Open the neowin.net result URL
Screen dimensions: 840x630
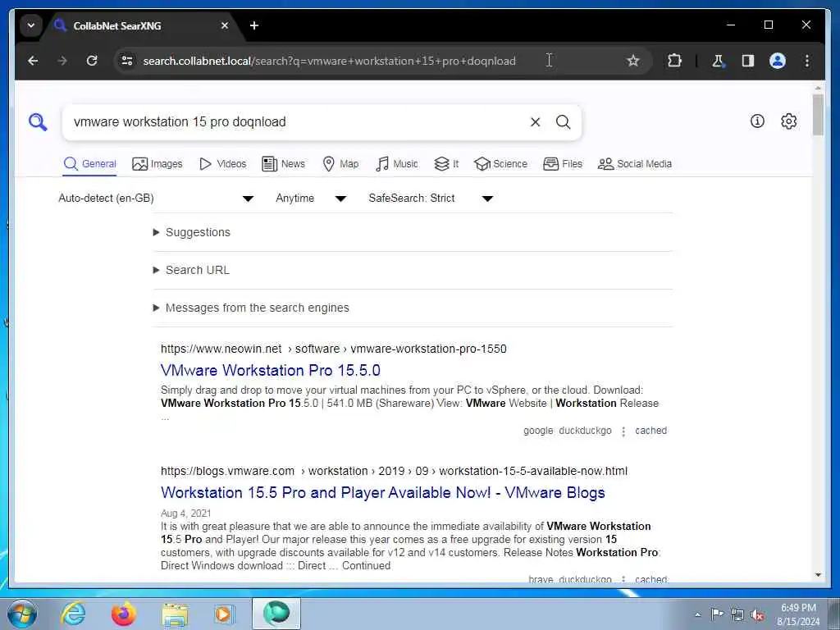click(333, 349)
